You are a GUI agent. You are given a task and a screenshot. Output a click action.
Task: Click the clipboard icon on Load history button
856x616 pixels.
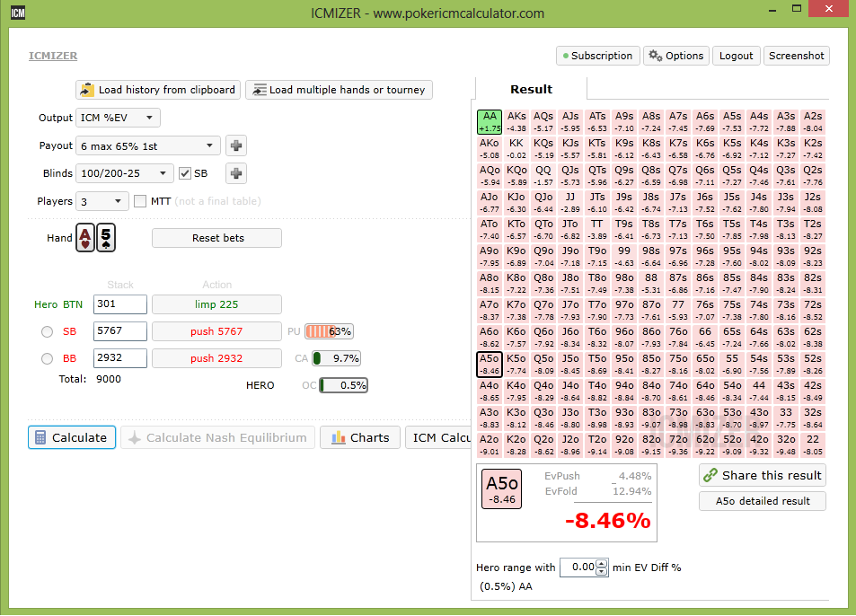pos(87,90)
